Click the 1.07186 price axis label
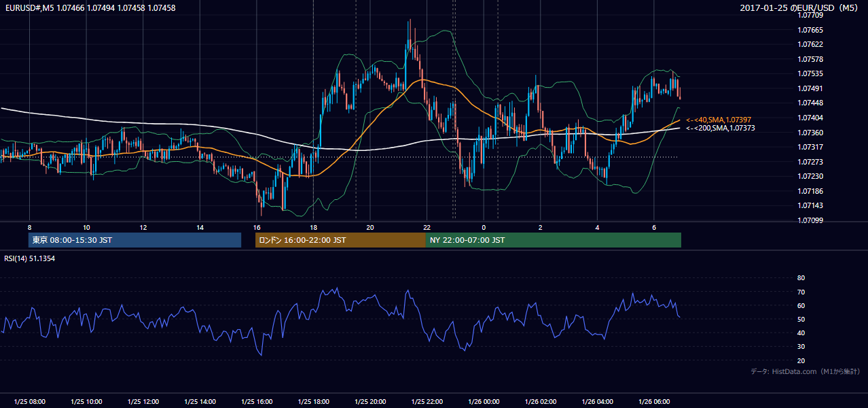The image size is (868, 408). pyautogui.click(x=810, y=191)
